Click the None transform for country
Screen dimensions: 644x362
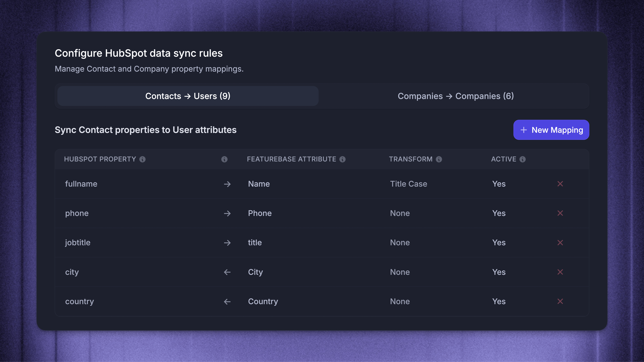[400, 302]
